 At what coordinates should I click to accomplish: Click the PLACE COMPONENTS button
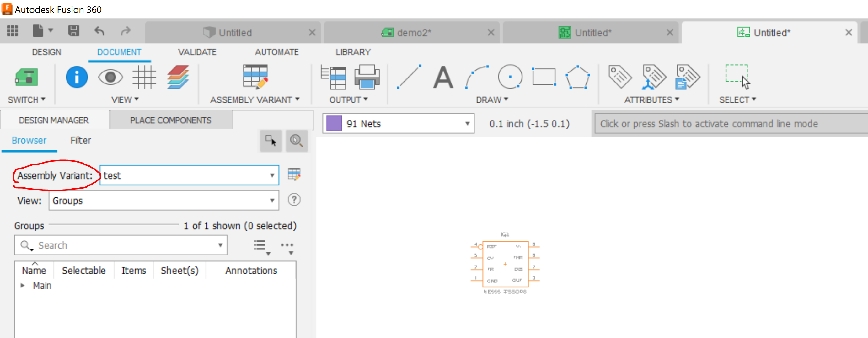pos(170,120)
